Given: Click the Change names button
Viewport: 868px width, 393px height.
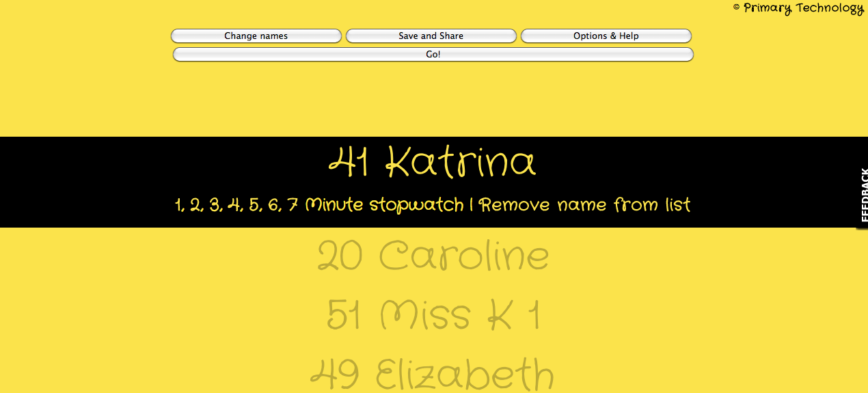Looking at the screenshot, I should click(x=256, y=36).
